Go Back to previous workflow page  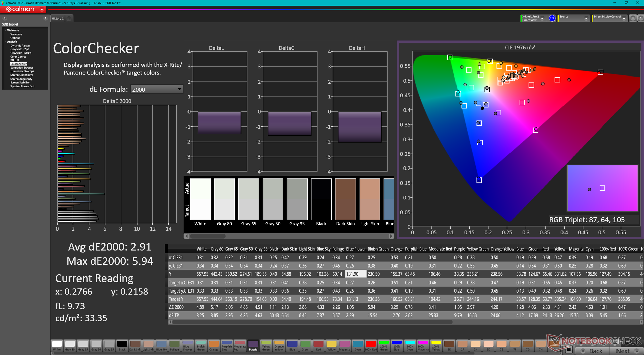point(592,351)
